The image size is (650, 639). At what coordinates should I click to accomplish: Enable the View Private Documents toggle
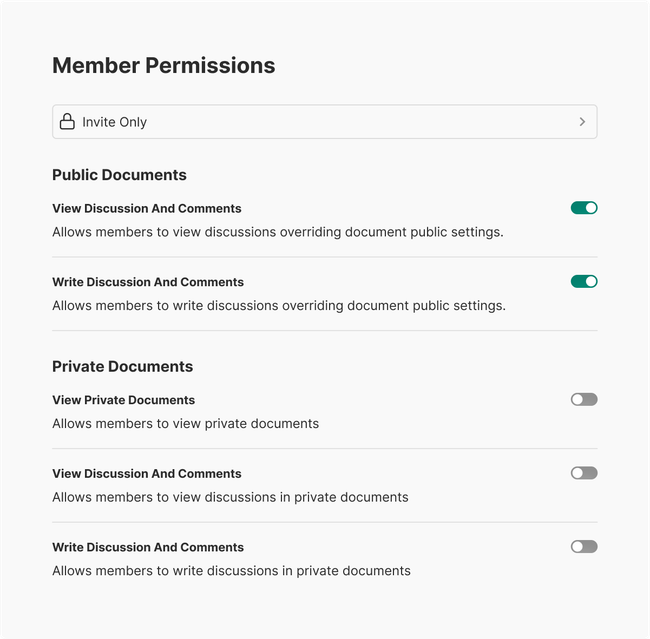point(584,399)
